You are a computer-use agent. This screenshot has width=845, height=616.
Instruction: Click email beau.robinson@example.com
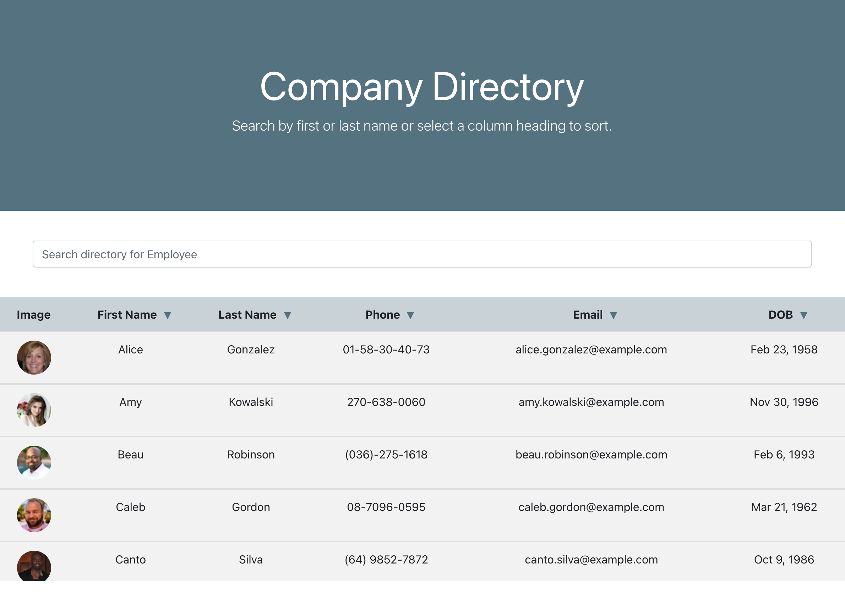(x=591, y=455)
